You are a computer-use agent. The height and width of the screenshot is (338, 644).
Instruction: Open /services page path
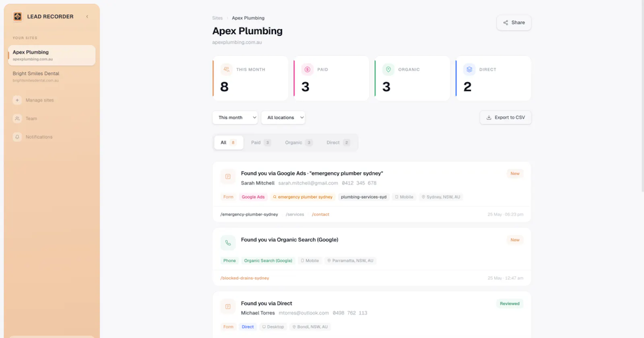tap(295, 214)
